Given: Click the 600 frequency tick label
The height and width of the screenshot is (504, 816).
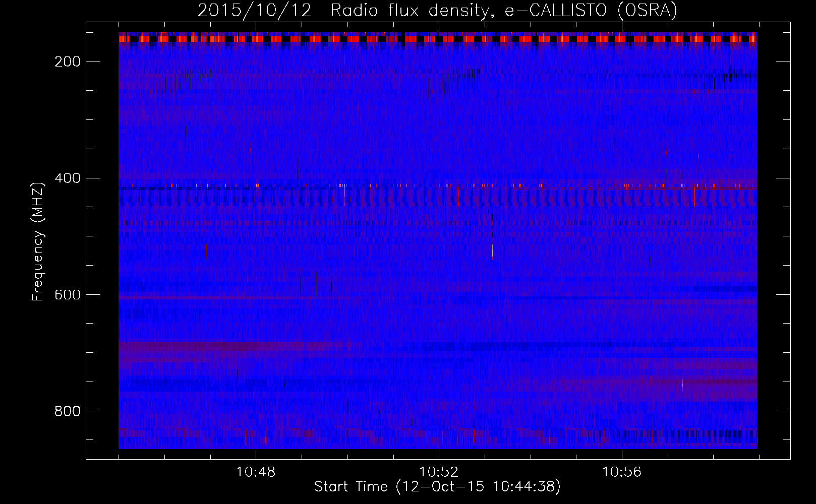Looking at the screenshot, I should [x=68, y=295].
